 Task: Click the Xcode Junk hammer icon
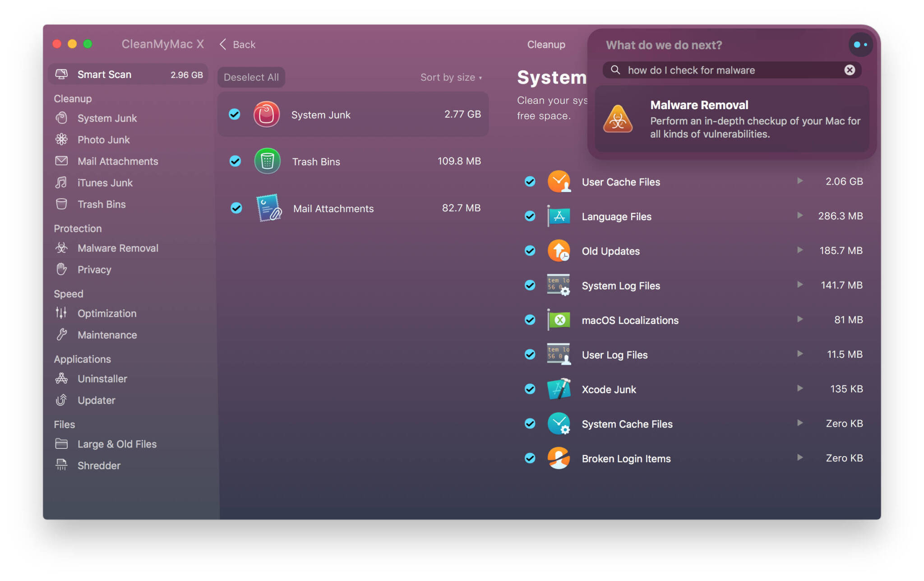(x=559, y=389)
